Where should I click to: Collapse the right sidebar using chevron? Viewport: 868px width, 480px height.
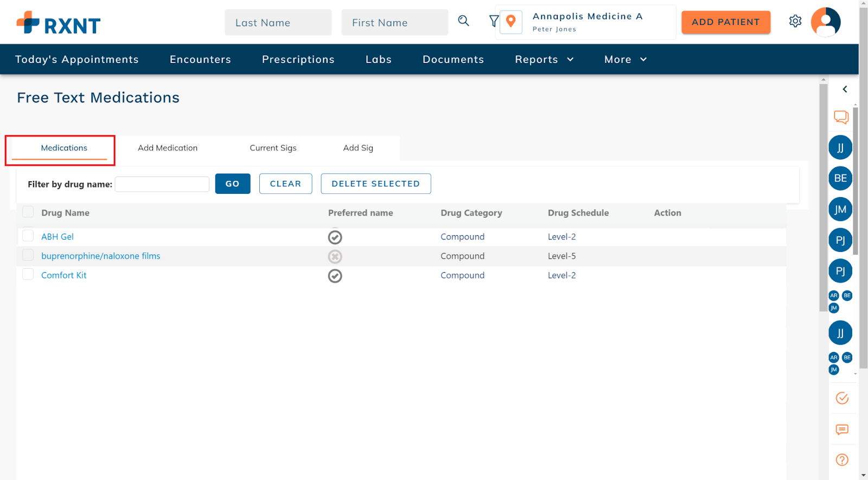tap(845, 89)
